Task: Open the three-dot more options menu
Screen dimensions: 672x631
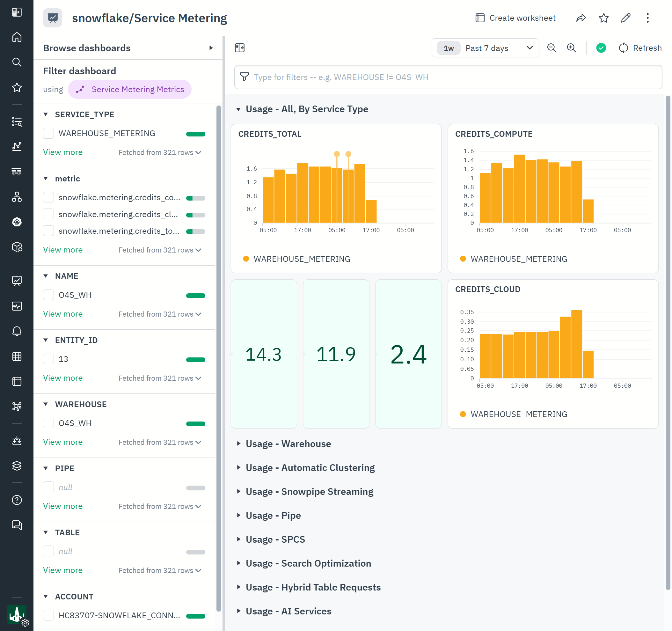Action: click(x=648, y=18)
